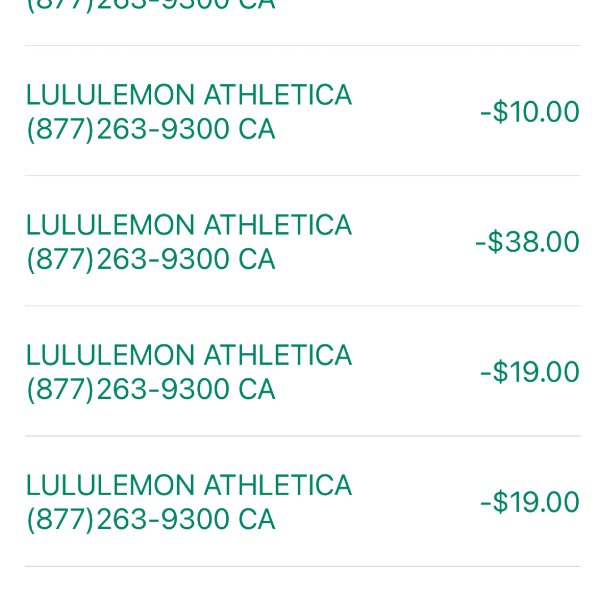Open the last -$19.00 Lululemon transaction

(x=303, y=501)
